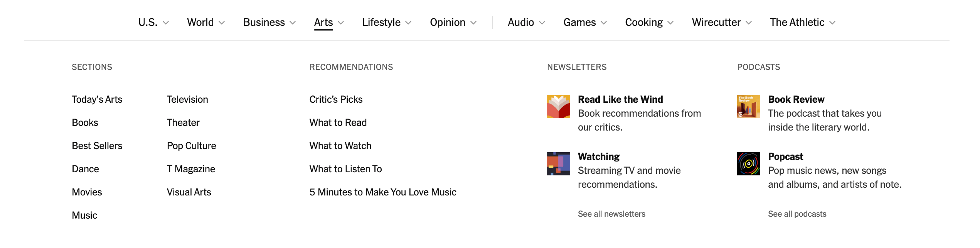Open the Book Review podcast cover icon

coord(748,107)
